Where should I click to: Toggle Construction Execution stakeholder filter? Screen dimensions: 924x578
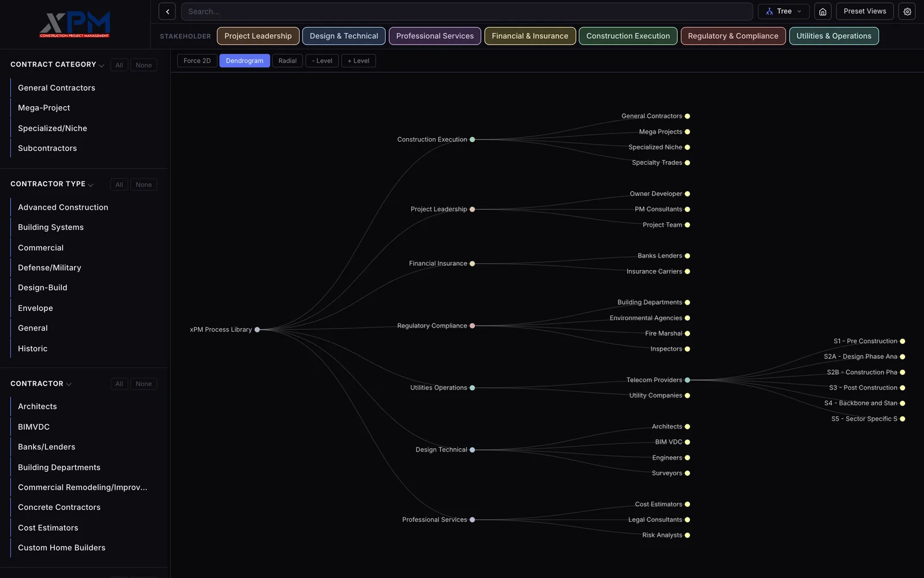click(628, 36)
